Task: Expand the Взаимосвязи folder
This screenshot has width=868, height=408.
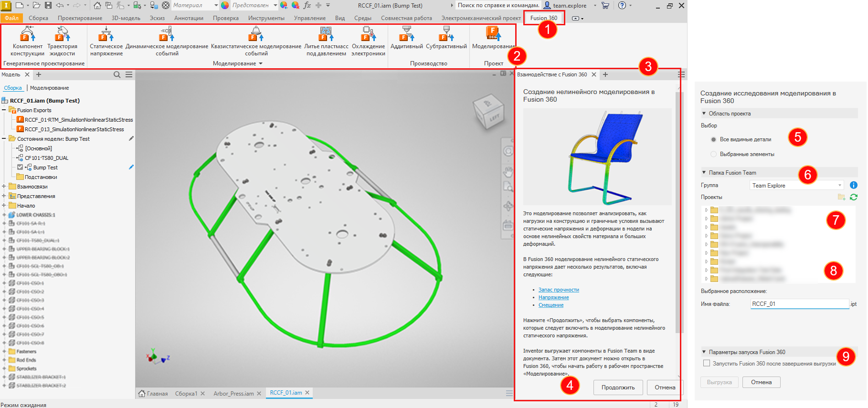Action: (4, 186)
